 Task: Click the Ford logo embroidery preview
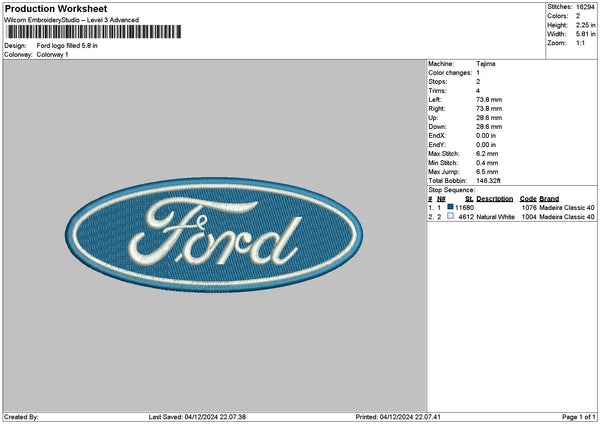pyautogui.click(x=214, y=235)
